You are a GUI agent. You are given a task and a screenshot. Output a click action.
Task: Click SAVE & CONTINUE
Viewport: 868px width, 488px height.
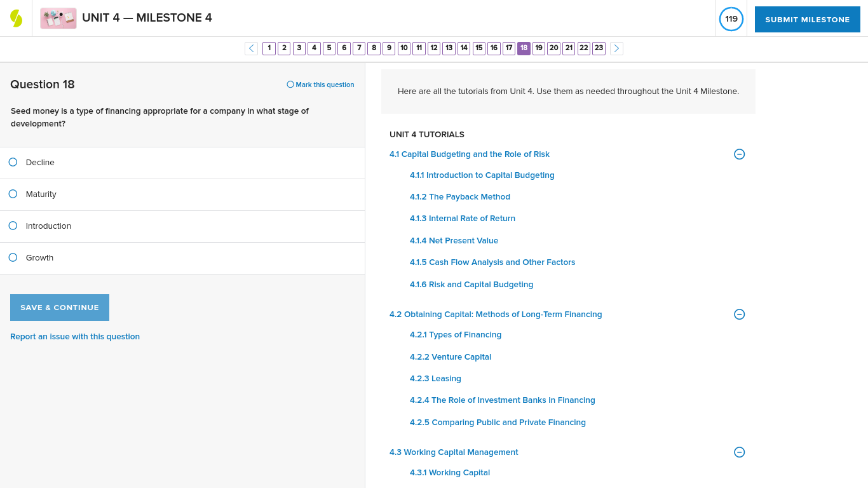click(59, 307)
